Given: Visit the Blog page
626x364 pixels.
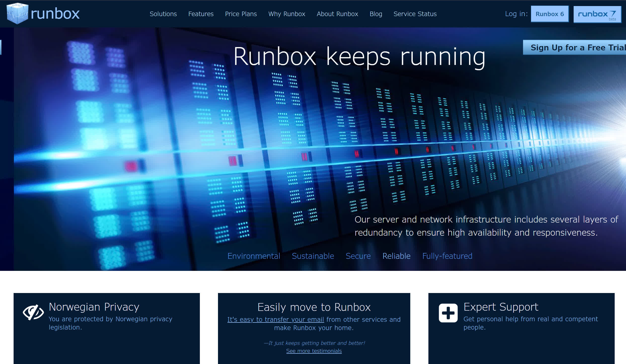Looking at the screenshot, I should (x=376, y=14).
